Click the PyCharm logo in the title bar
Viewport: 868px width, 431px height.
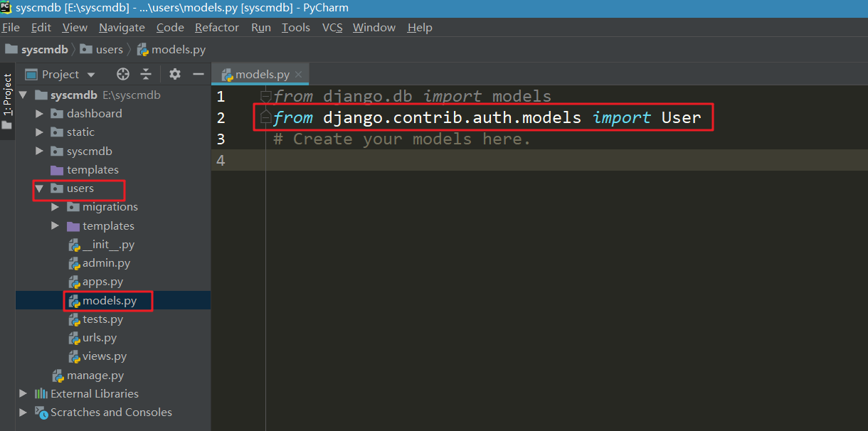pos(6,7)
